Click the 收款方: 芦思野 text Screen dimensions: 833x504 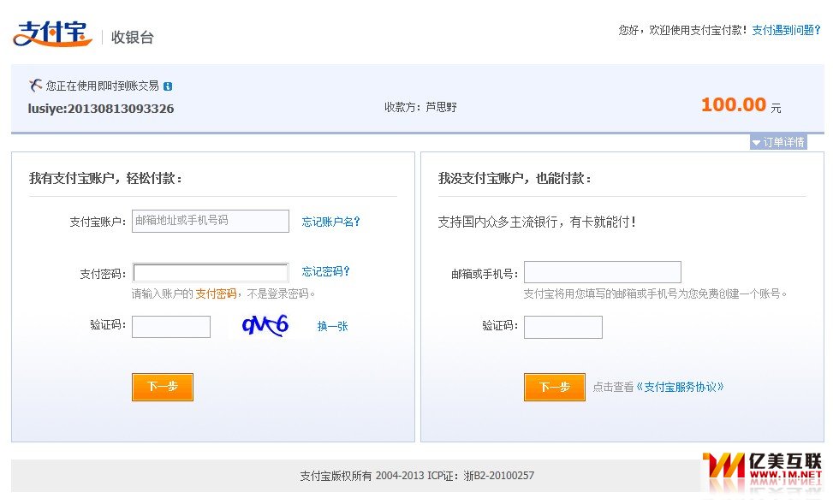(x=420, y=107)
